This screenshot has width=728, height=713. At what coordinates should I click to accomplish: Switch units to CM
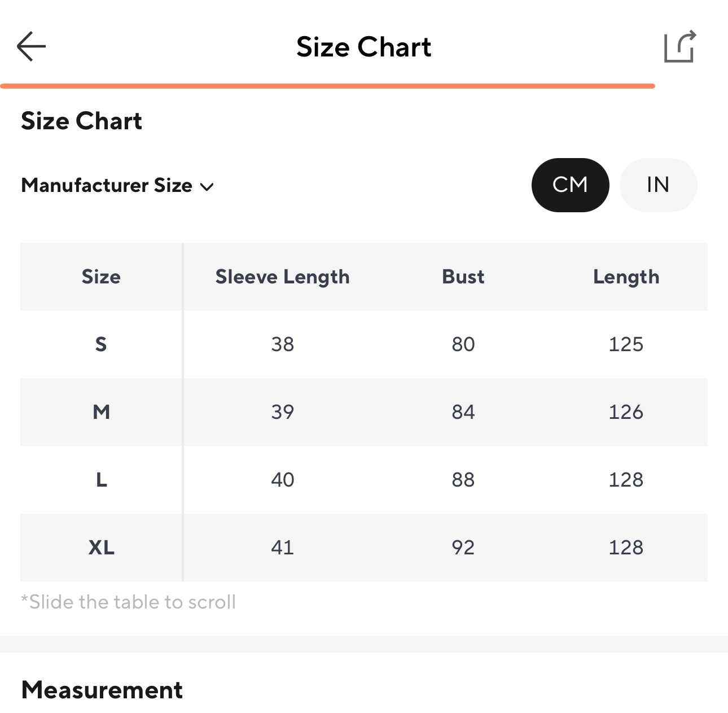click(x=570, y=185)
